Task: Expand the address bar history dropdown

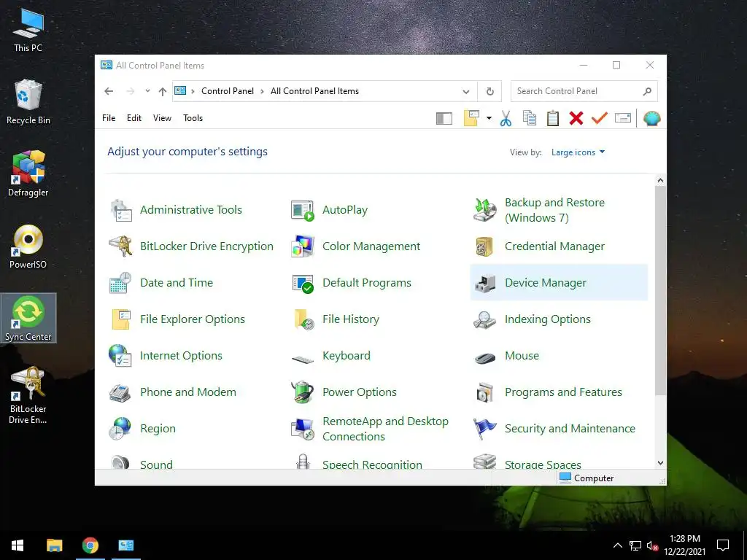Action: (x=466, y=91)
